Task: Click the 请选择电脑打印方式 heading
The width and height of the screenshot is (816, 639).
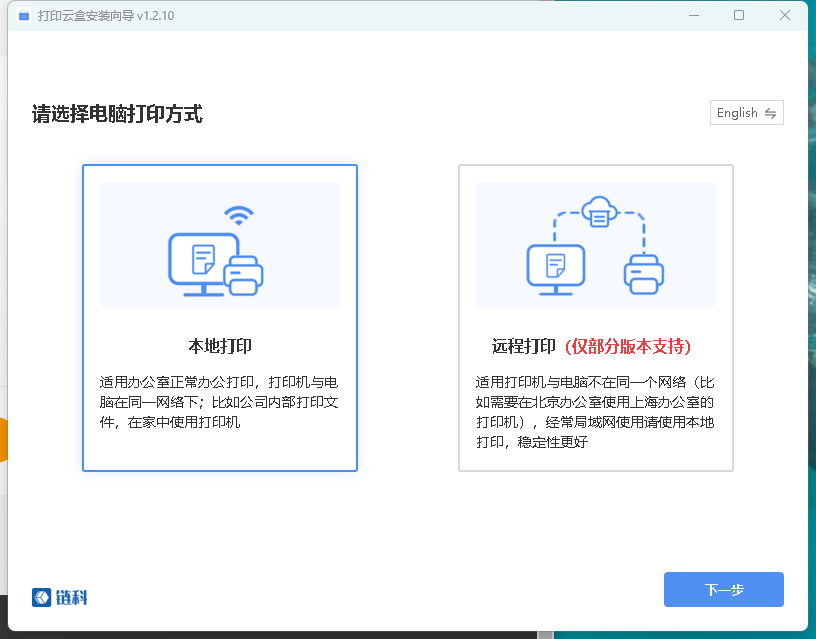Action: 117,114
